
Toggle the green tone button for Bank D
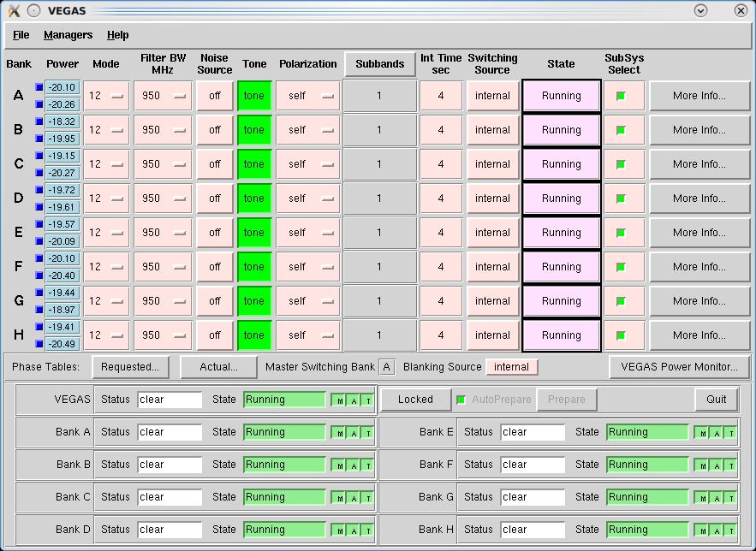point(254,198)
